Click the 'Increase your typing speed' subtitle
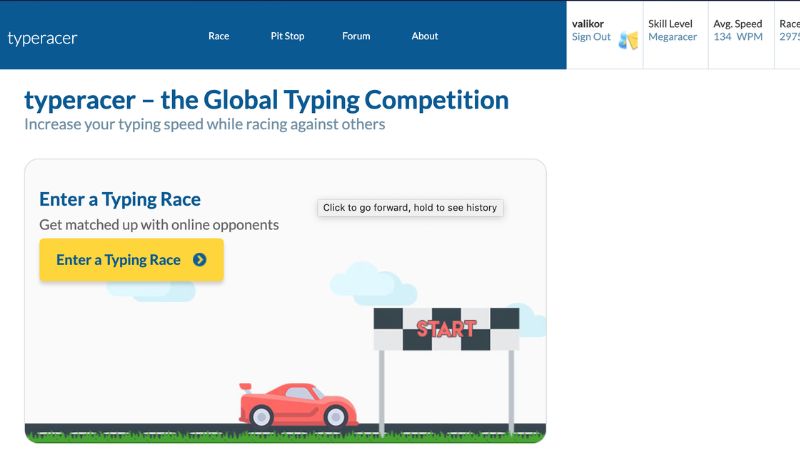The height and width of the screenshot is (450, 800). click(x=205, y=124)
